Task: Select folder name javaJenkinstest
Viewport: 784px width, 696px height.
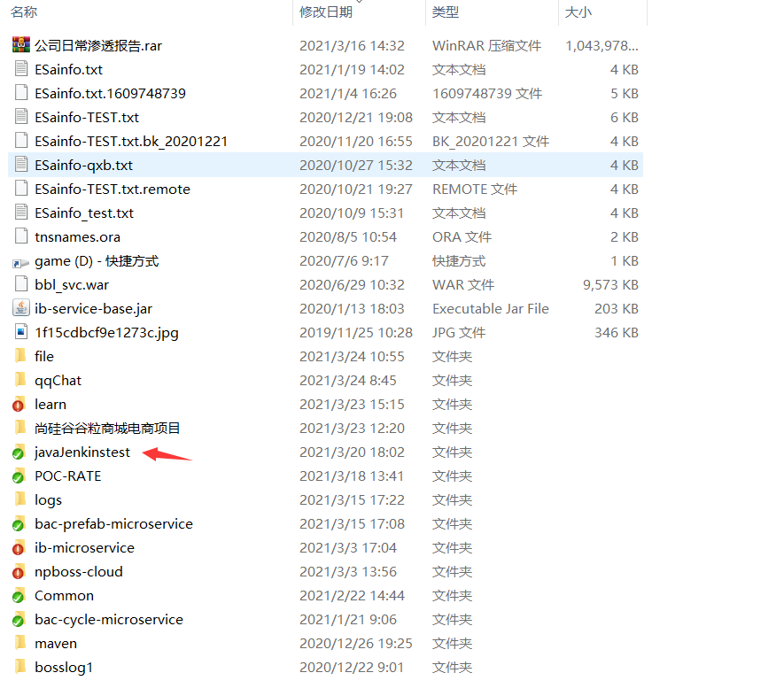Action: point(82,452)
